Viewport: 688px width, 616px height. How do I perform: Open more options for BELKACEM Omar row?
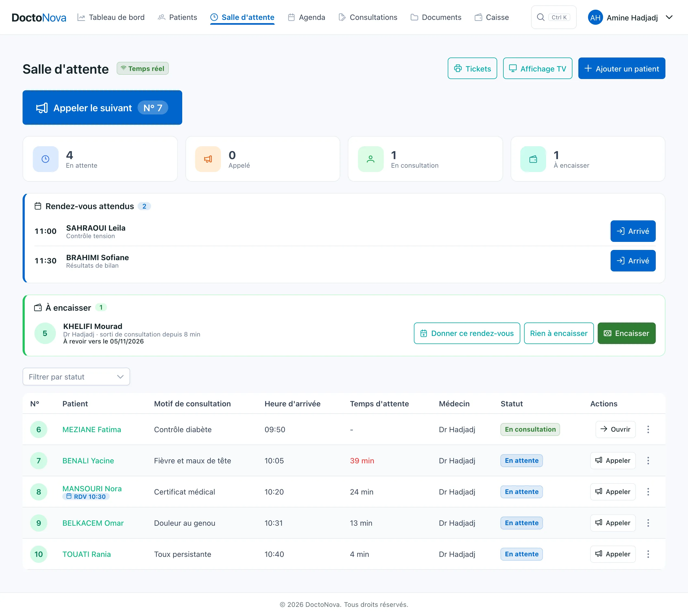648,522
